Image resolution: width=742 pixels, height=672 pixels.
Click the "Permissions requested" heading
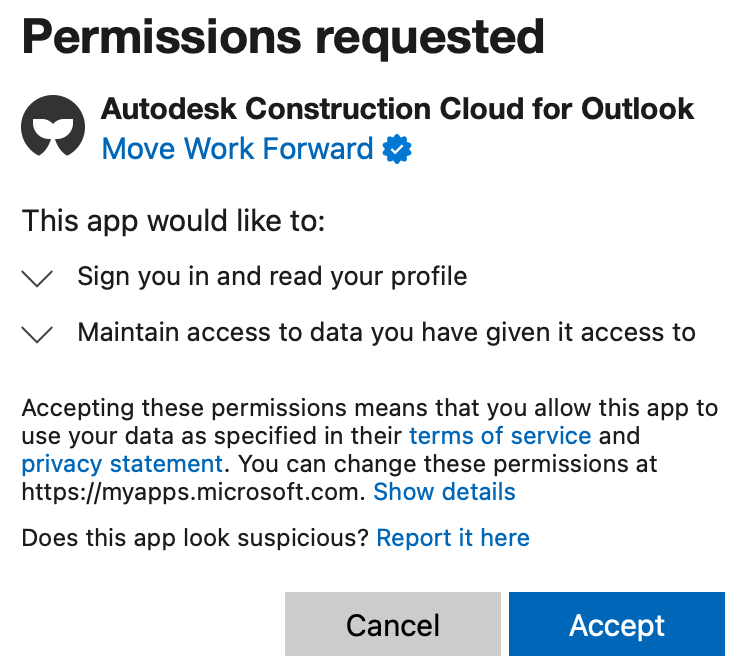[x=283, y=38]
